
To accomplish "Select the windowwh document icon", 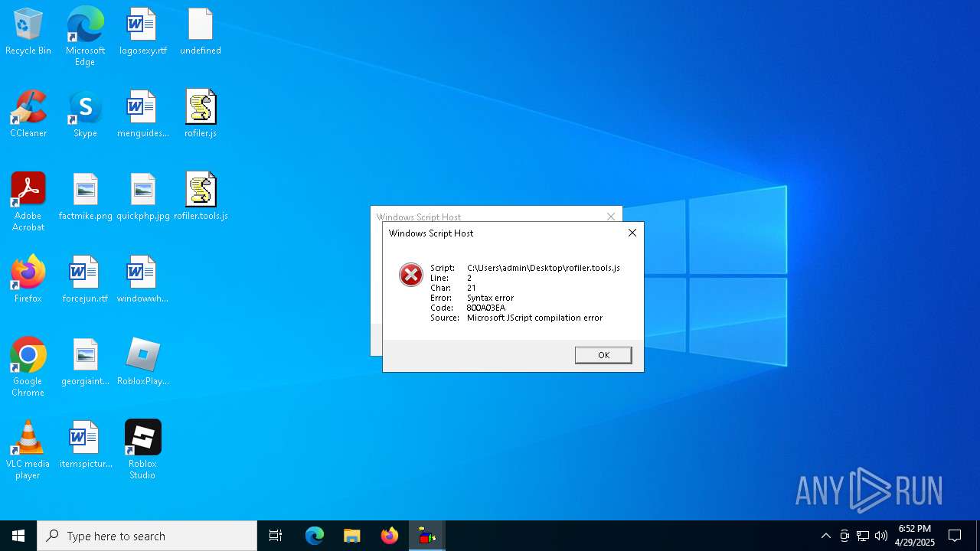I will (142, 280).
